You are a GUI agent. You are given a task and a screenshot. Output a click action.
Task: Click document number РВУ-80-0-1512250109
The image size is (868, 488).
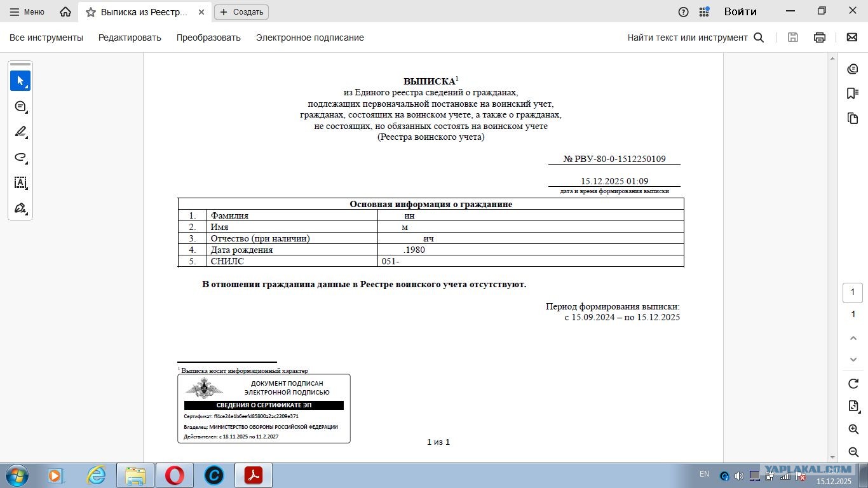614,159
